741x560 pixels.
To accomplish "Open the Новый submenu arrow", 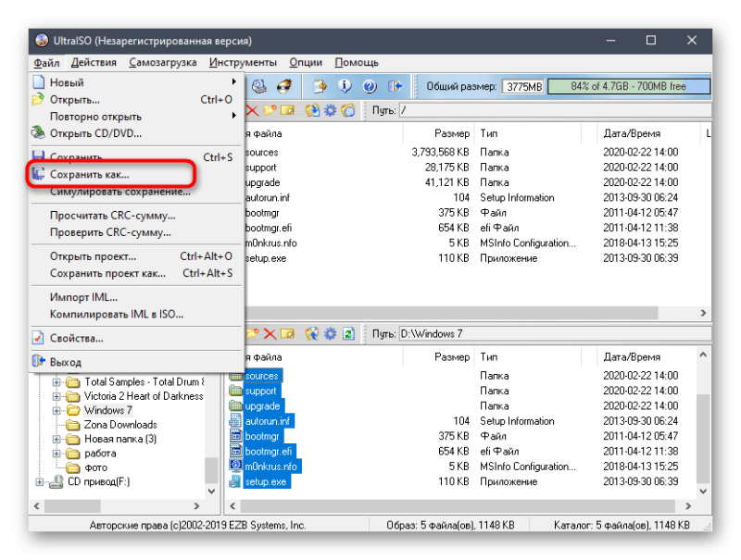I will click(x=234, y=81).
